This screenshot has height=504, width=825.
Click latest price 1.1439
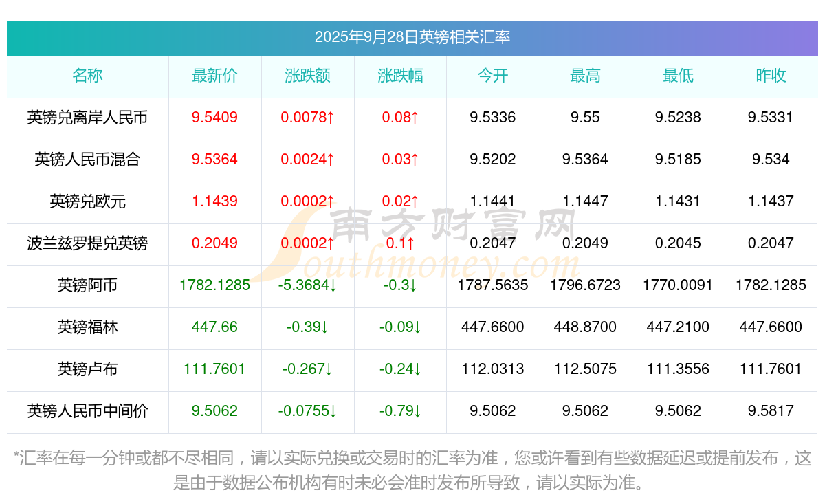(x=214, y=201)
